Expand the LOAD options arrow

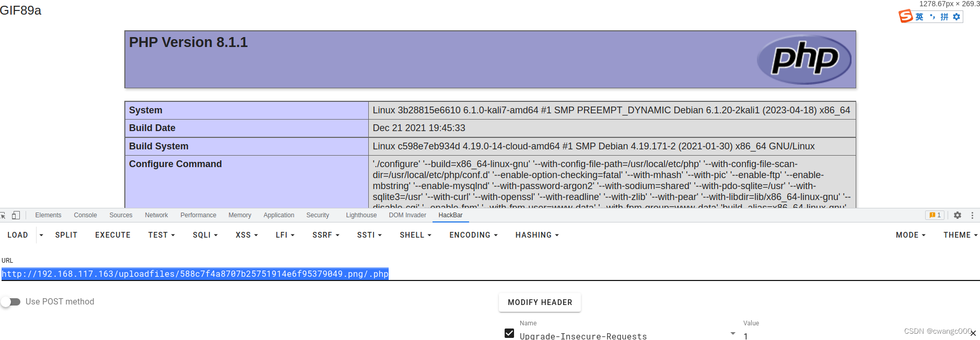(41, 235)
